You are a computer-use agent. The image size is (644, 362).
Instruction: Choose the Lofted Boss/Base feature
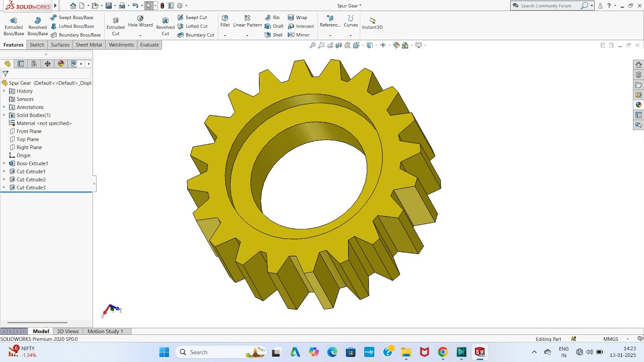coord(72,26)
